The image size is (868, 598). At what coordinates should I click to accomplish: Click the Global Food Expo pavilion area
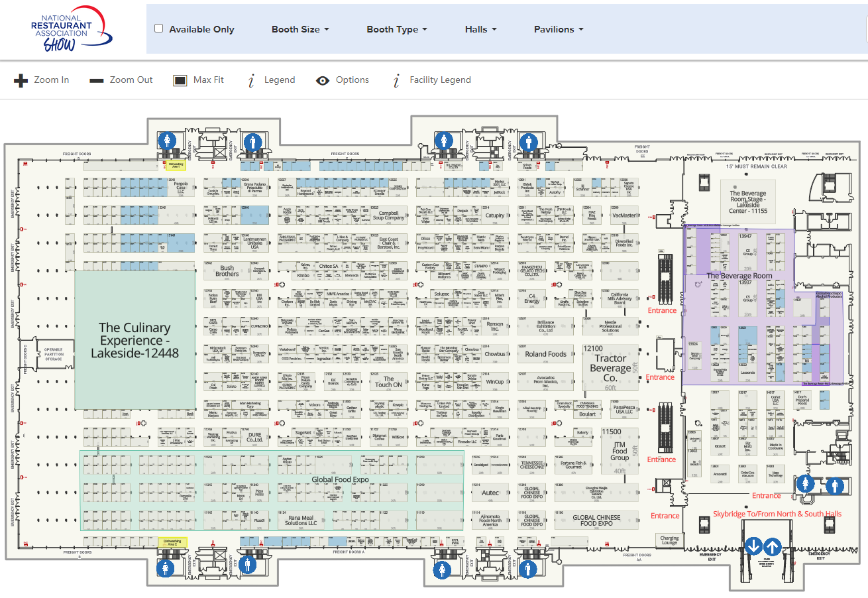click(339, 479)
